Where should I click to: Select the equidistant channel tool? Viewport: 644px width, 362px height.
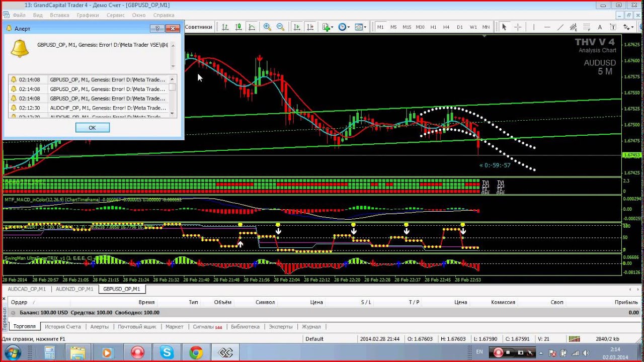[x=574, y=27]
